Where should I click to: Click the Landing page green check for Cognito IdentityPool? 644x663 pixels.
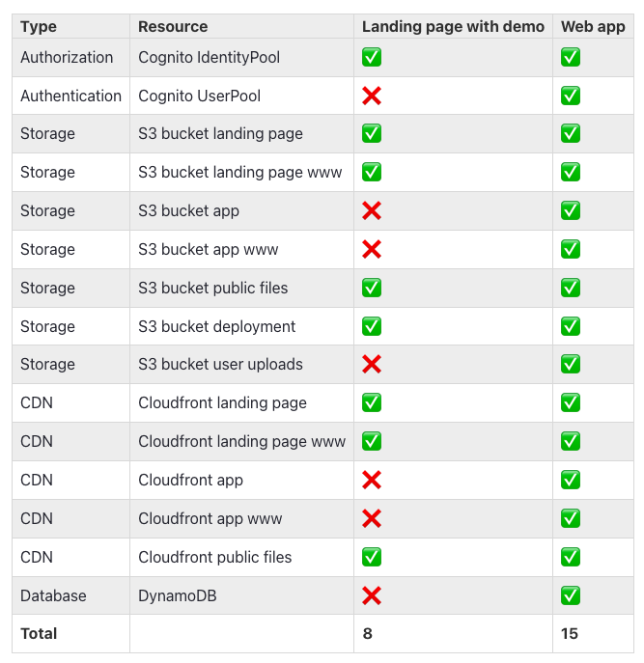[x=372, y=57]
